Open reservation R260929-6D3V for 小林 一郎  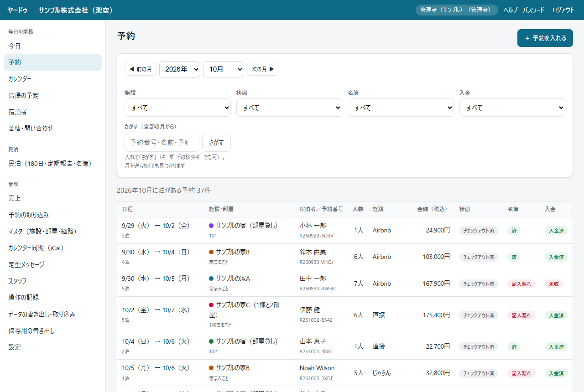pos(344,230)
